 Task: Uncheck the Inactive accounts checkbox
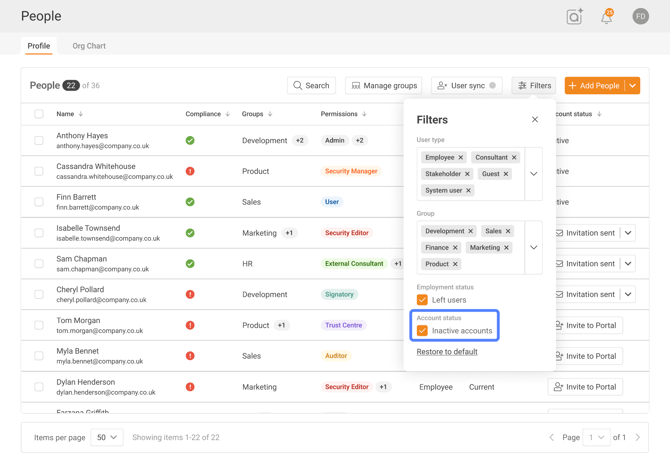tap(422, 331)
